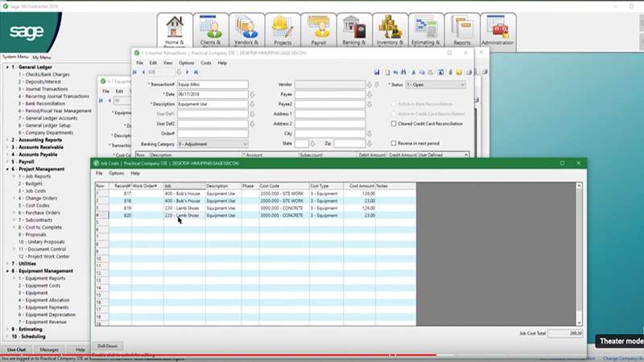Click Save icon in Journal Transactions toolbar

377,72
